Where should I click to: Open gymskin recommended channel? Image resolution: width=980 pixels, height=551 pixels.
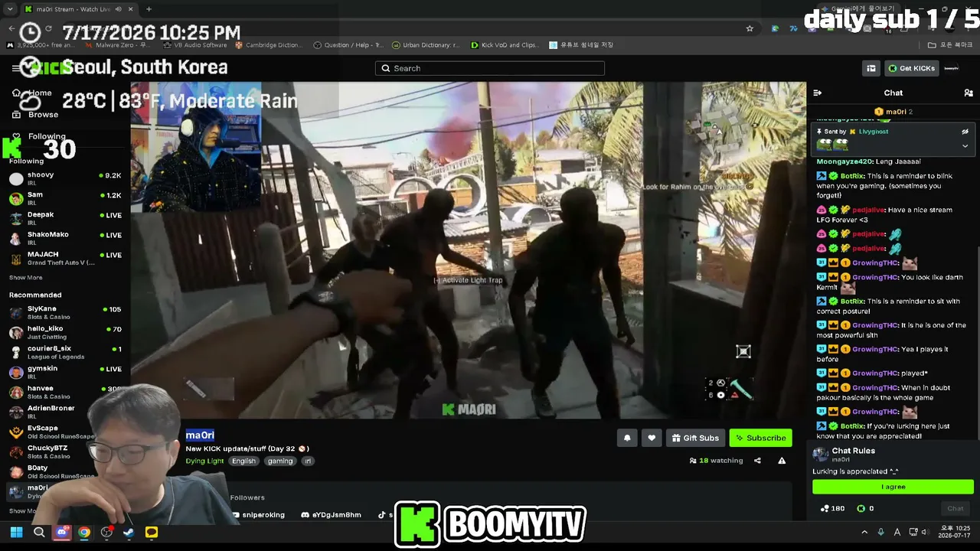coord(65,371)
